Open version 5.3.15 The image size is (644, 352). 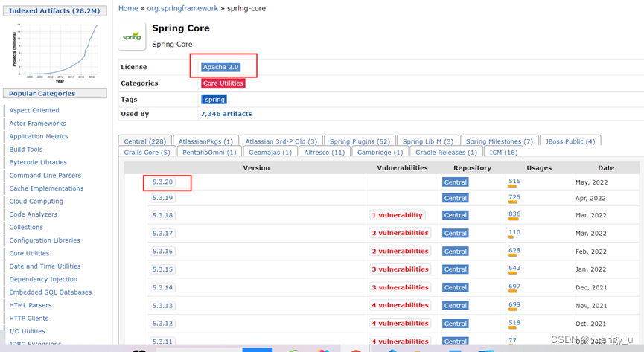click(x=162, y=269)
